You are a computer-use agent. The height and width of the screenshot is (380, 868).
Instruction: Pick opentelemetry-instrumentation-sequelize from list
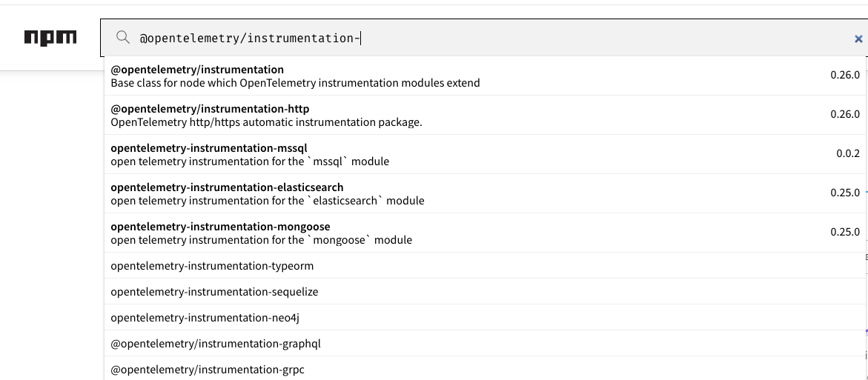coord(486,292)
